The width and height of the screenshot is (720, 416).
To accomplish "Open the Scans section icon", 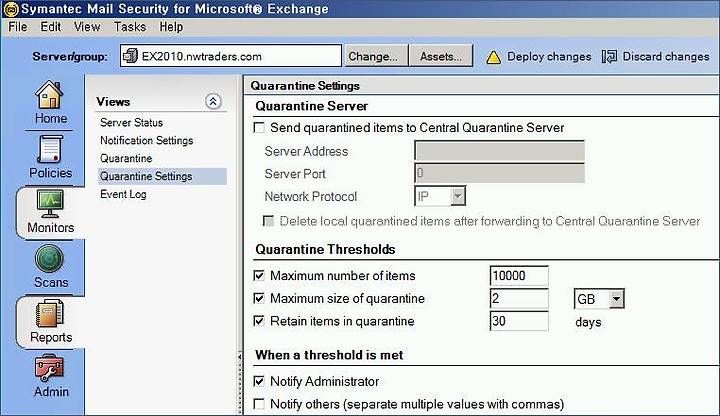I will coord(49,259).
